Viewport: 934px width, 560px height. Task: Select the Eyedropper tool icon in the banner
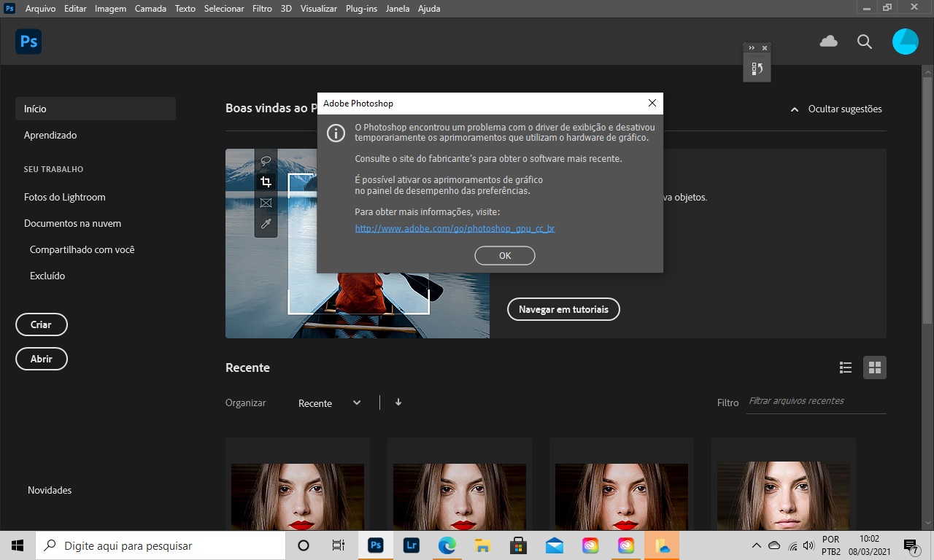pos(266,224)
